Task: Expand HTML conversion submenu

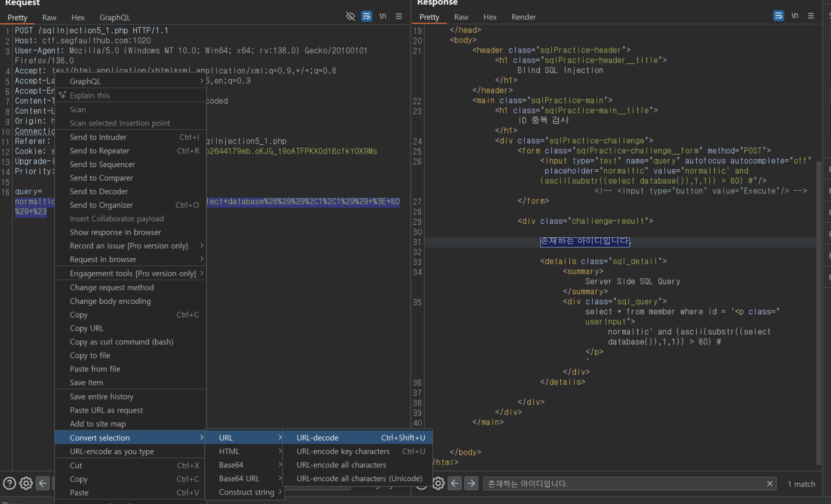Action: pyautogui.click(x=245, y=451)
